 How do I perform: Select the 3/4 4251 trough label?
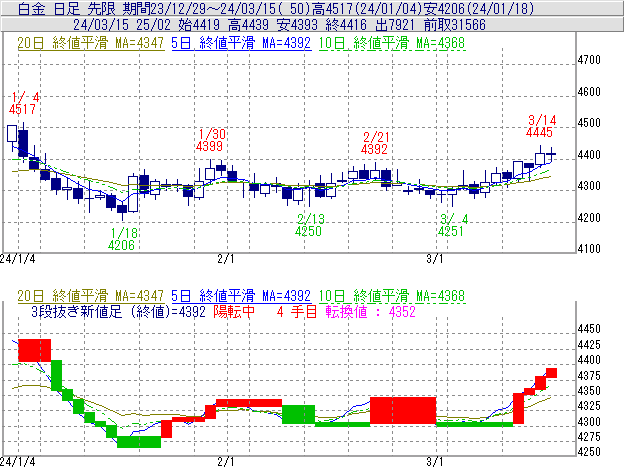click(453, 225)
